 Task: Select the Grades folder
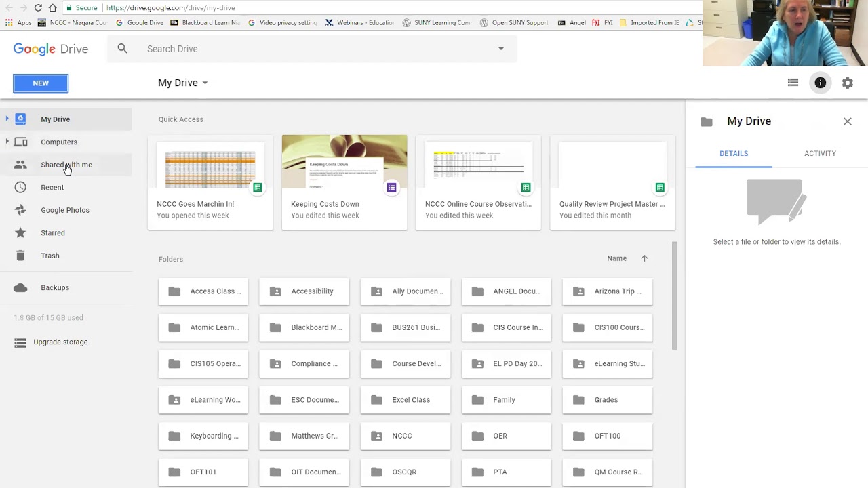pos(608,400)
